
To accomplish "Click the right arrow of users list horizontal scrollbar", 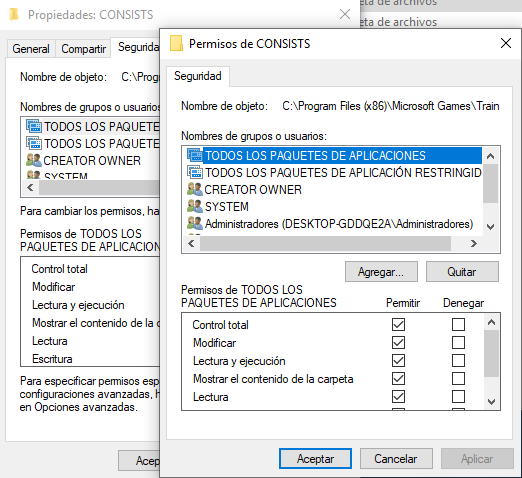I will (x=474, y=244).
